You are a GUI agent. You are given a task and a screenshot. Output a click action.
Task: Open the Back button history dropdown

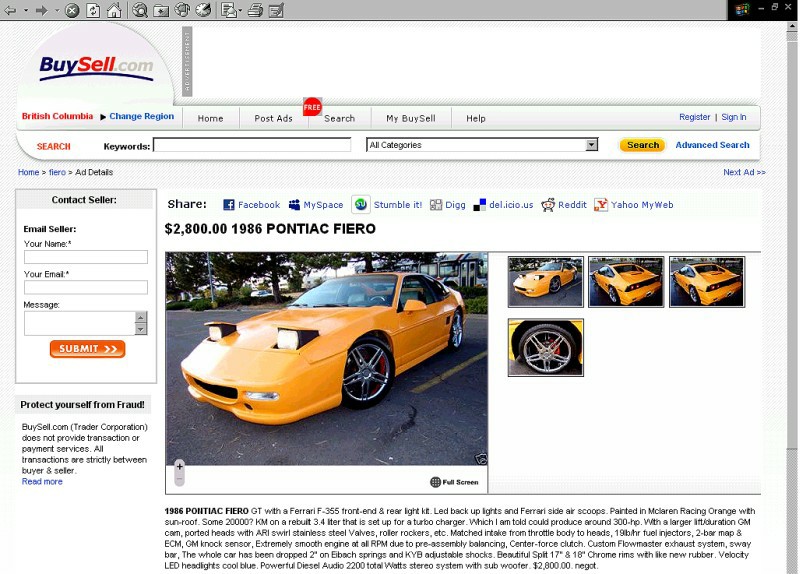pos(24,10)
